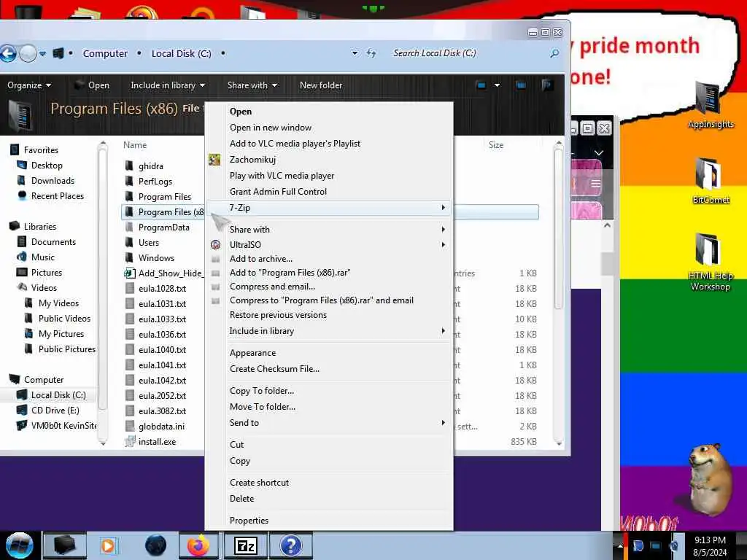Select Restore previous versions
This screenshot has width=747, height=560.
[278, 315]
